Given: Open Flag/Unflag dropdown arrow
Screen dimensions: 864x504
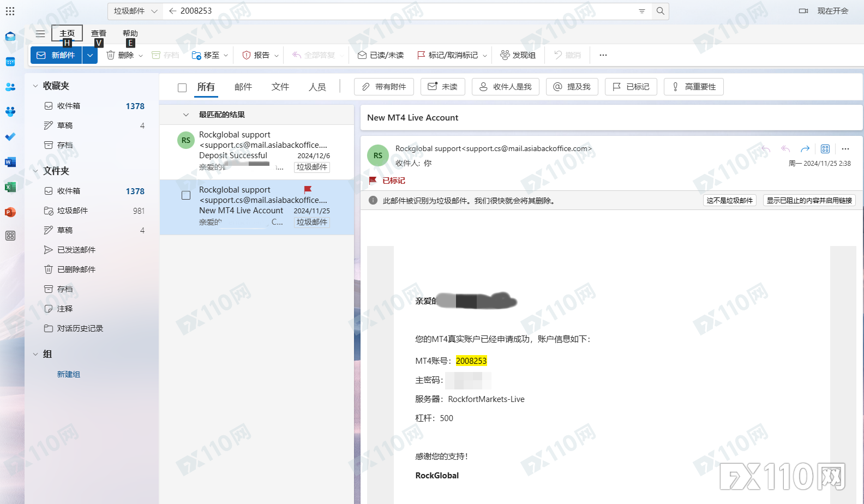Looking at the screenshot, I should pyautogui.click(x=484, y=56).
